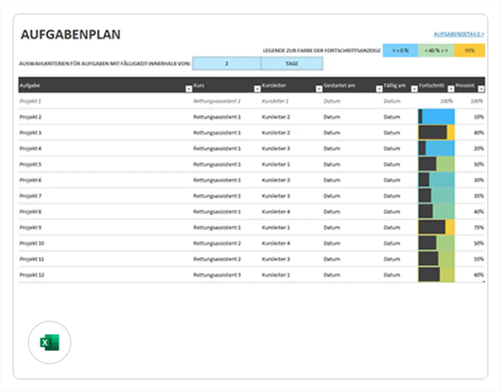
Task: Click the 60% value in the Projekt 12 row
Action: tap(479, 275)
